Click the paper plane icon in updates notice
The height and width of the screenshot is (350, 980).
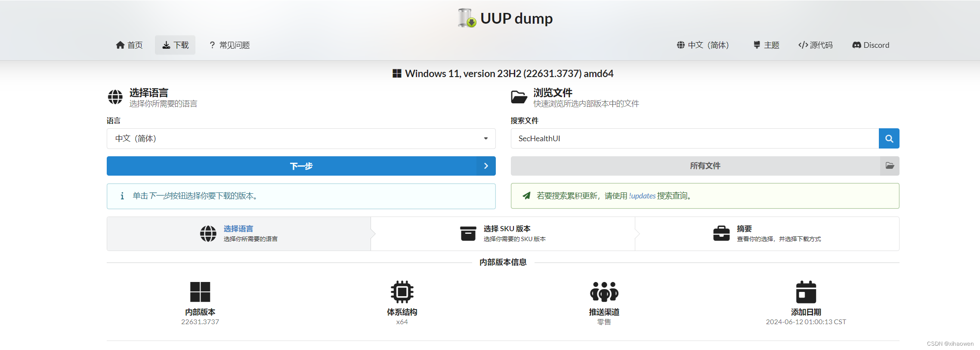click(526, 195)
